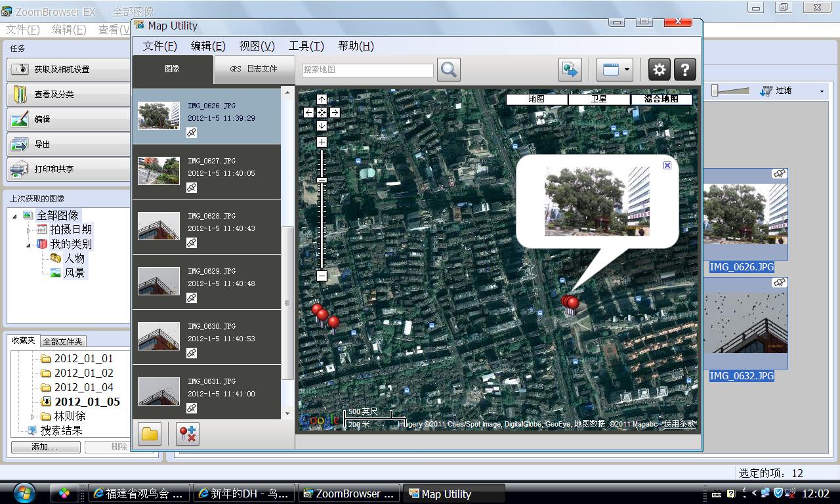The image size is (840, 504).
Task: Click 编辑 task button in ZoomBrowser
Action: [70, 119]
